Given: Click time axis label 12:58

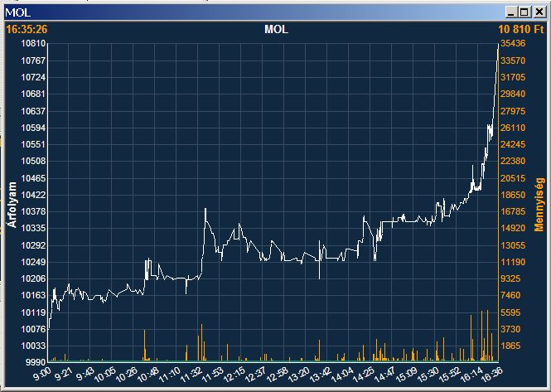Looking at the screenshot, I should [278, 374].
